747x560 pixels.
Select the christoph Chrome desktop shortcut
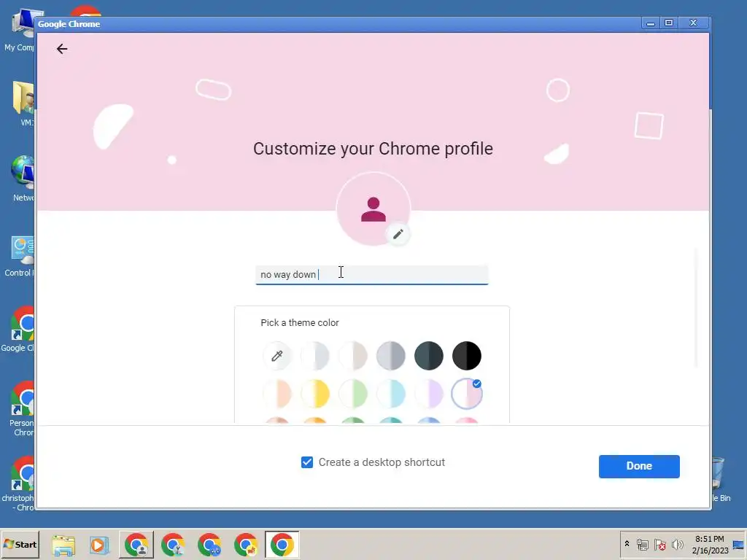click(18, 484)
